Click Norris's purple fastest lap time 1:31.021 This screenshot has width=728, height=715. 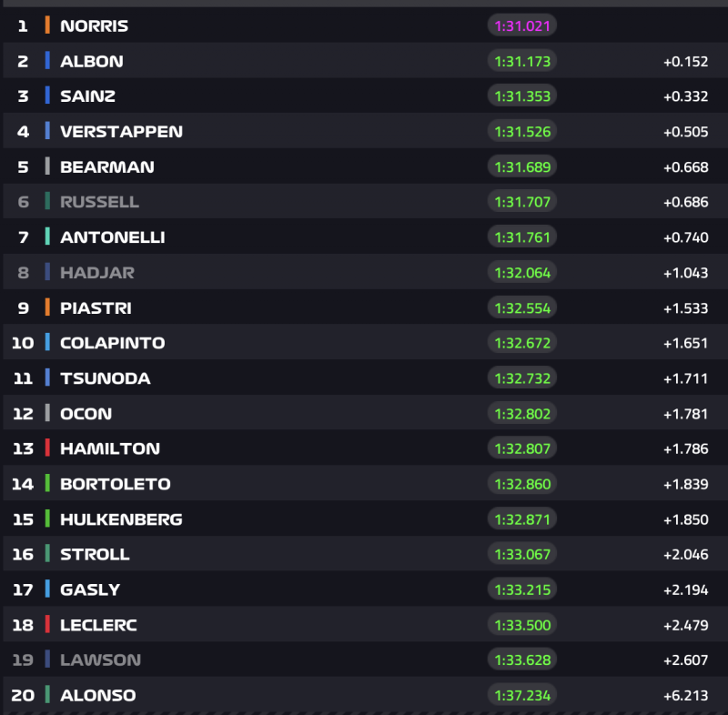tap(521, 25)
